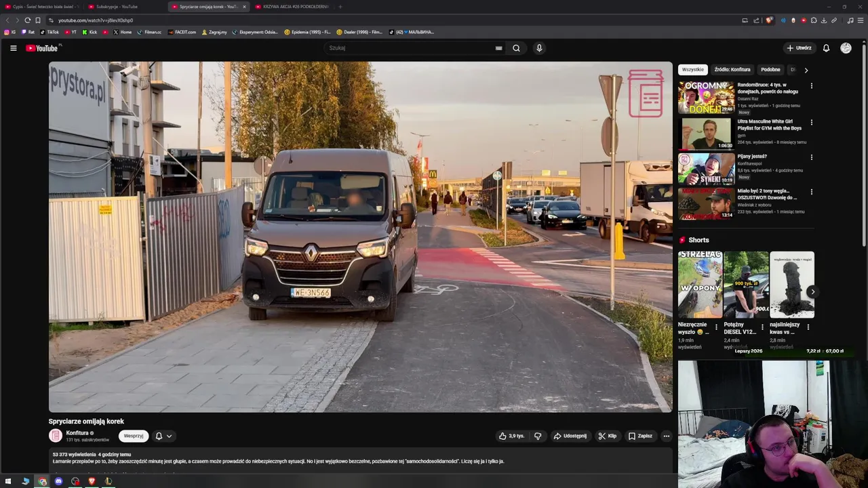Screen dimensions: 868x488
Task: Show next Shorts with arrow
Action: pos(812,292)
